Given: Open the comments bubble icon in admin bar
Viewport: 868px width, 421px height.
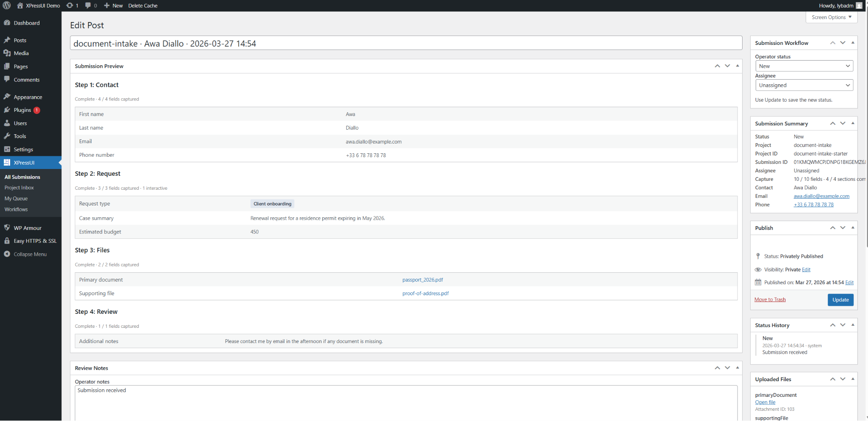Looking at the screenshot, I should pyautogui.click(x=87, y=6).
